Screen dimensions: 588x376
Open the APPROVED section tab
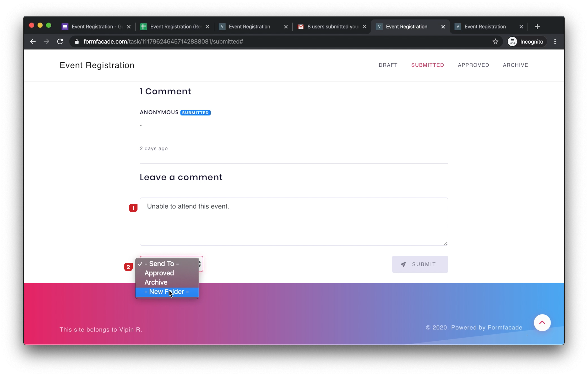coord(473,65)
